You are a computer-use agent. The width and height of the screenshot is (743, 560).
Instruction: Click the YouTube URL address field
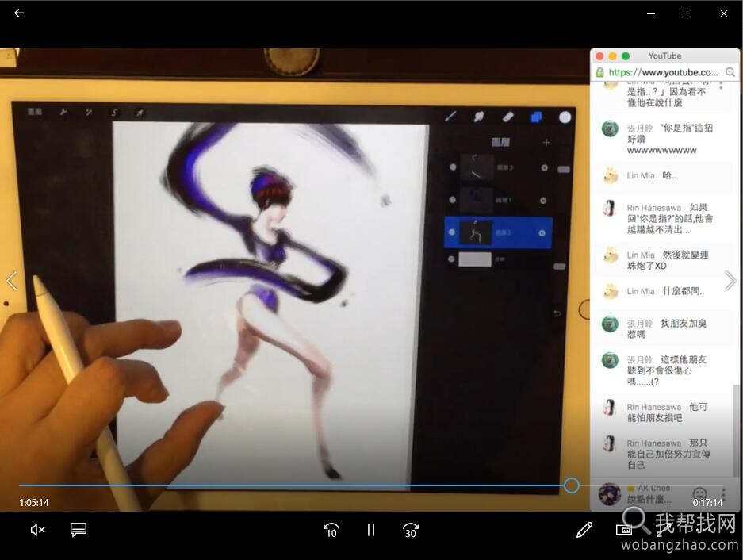664,72
